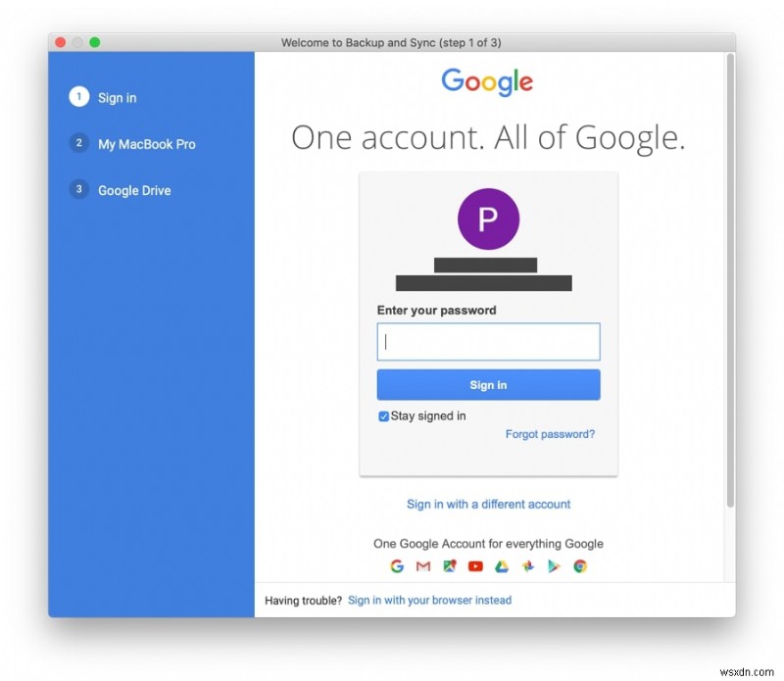Click the YouTube icon
Viewport: 784px width, 681px height.
click(x=474, y=566)
